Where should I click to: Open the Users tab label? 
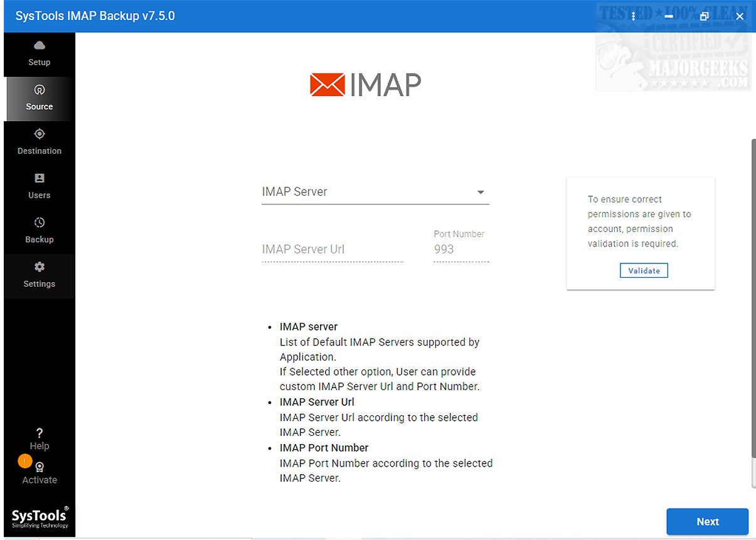pos(40,195)
